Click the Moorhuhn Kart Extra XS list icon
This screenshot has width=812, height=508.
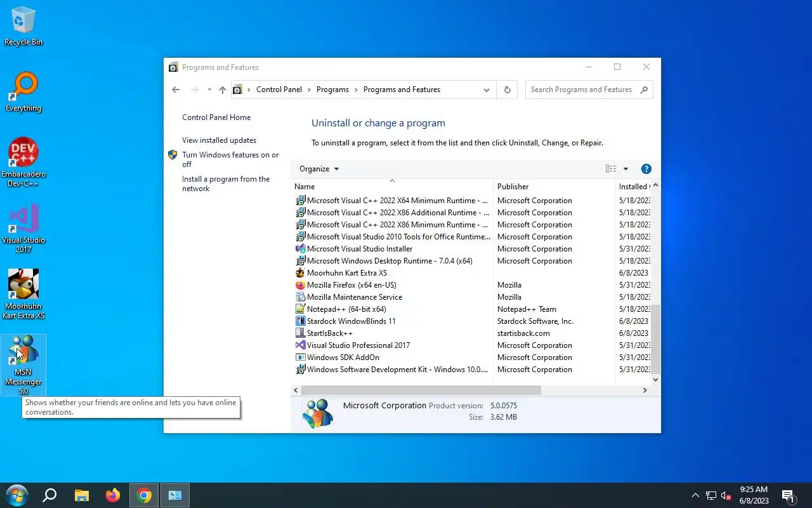click(x=301, y=273)
